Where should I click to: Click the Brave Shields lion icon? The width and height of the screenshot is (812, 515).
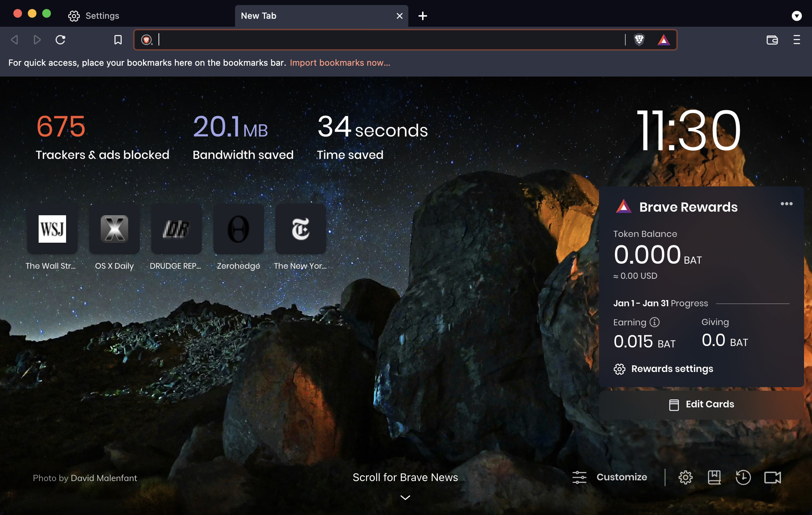(x=639, y=39)
